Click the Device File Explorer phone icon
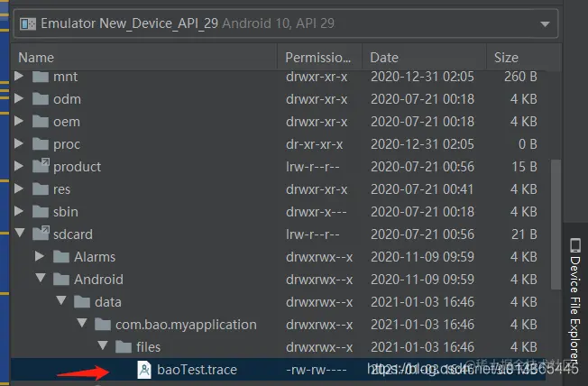This screenshot has height=386, width=588. click(x=575, y=245)
